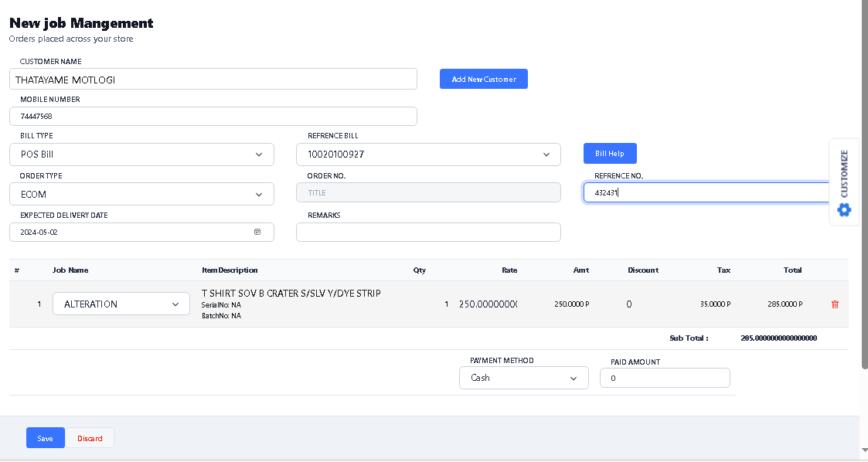Screen dimensions: 868x462
Task: Click the Job Name column header
Action: pos(70,270)
